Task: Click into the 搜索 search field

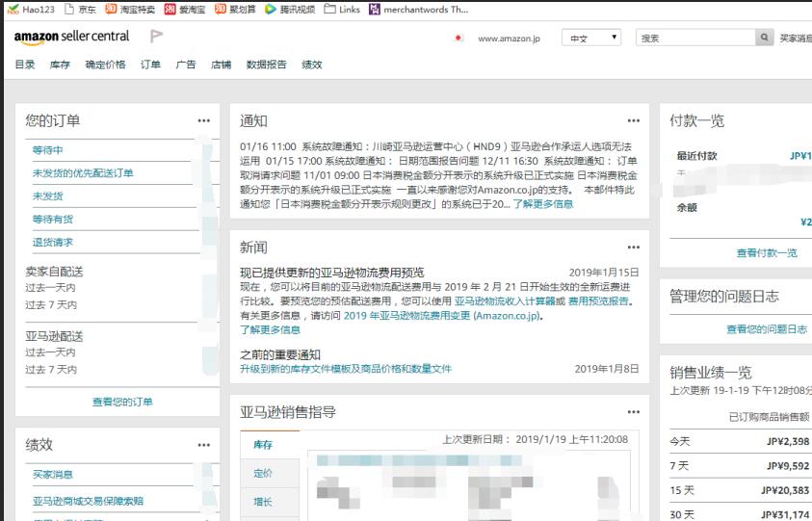Action: (695, 38)
